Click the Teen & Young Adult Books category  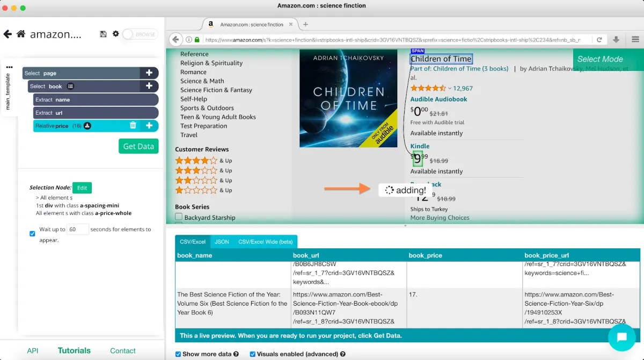coord(218,117)
